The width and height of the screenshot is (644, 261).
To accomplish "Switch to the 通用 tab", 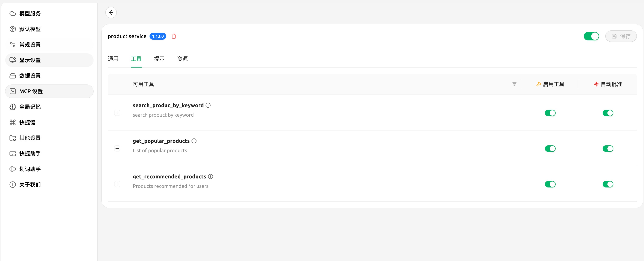I will point(113,59).
